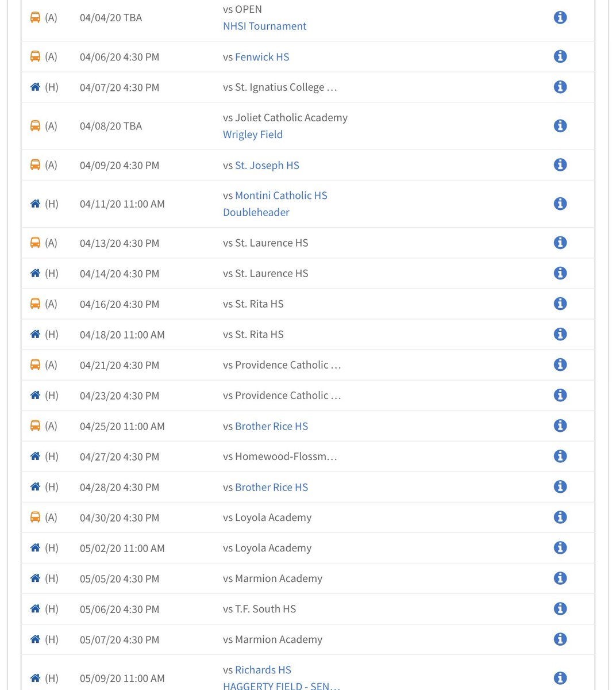Click the home icon on 04/11/20 row

pyautogui.click(x=35, y=204)
